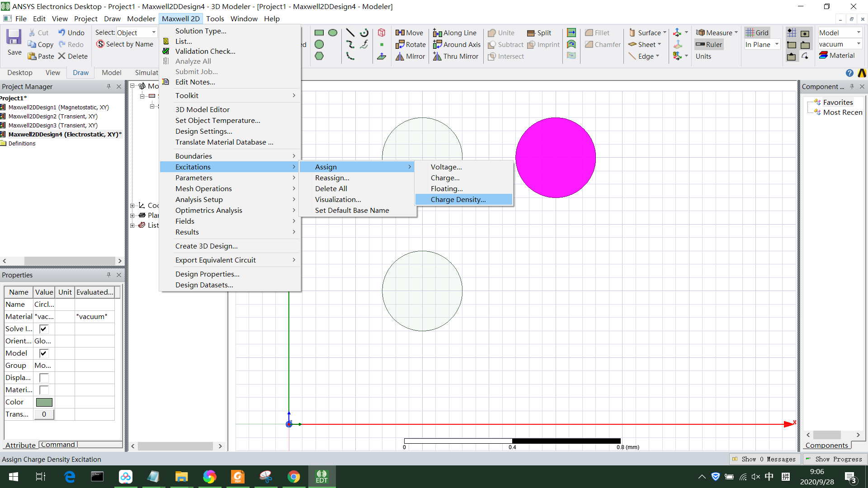Select Voltage... from the Assign submenu
The image size is (868, 488).
464,167
